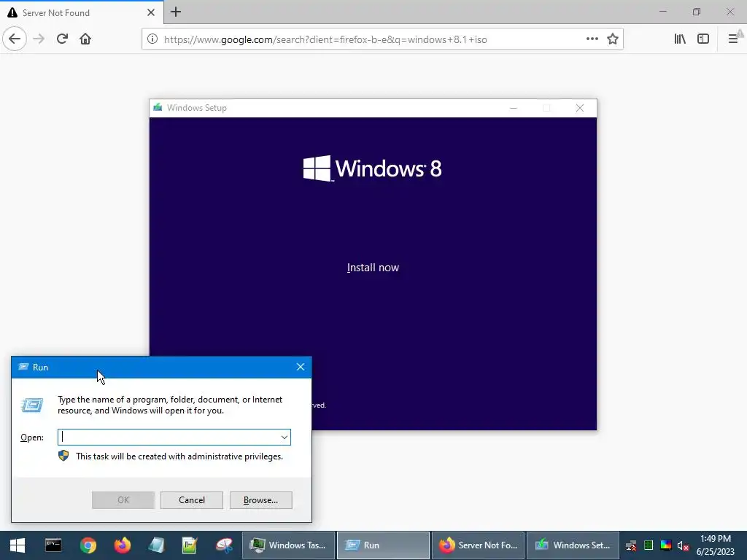Launch Chrome from the taskbar
This screenshot has height=560, width=747.
pyautogui.click(x=88, y=545)
